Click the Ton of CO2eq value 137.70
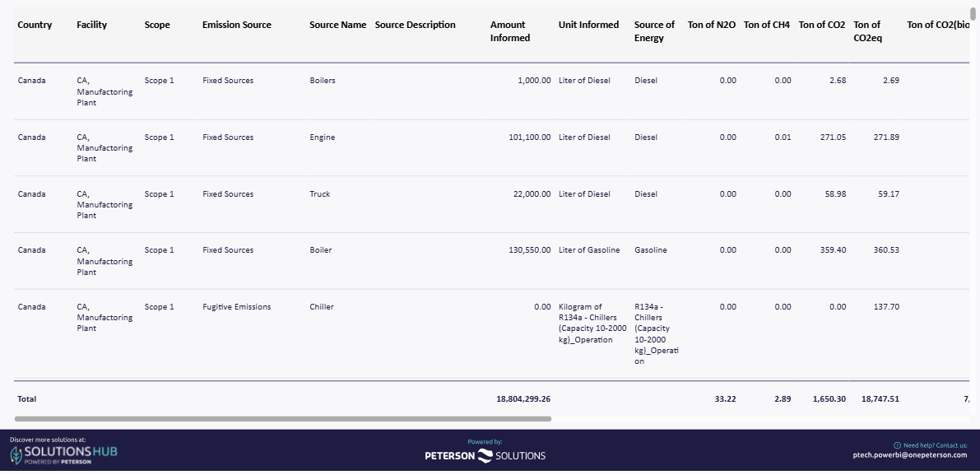Viewport: 980px width, 475px height. click(886, 307)
